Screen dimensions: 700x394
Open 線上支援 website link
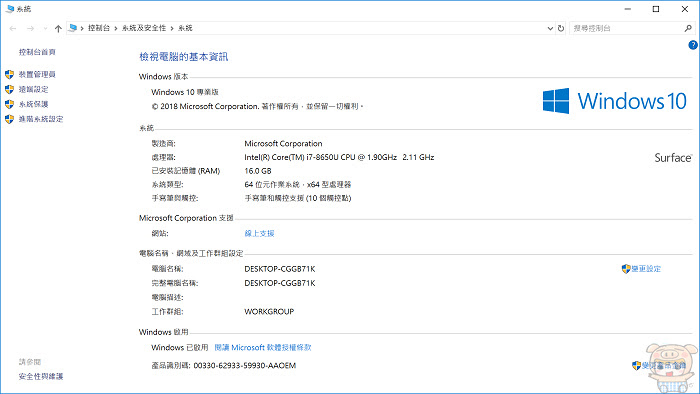(259, 233)
